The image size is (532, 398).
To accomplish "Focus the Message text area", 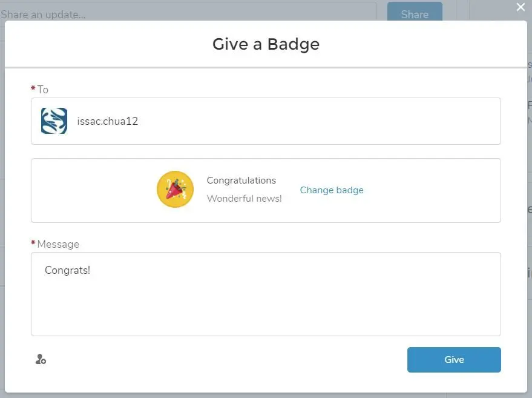I will point(266,294).
